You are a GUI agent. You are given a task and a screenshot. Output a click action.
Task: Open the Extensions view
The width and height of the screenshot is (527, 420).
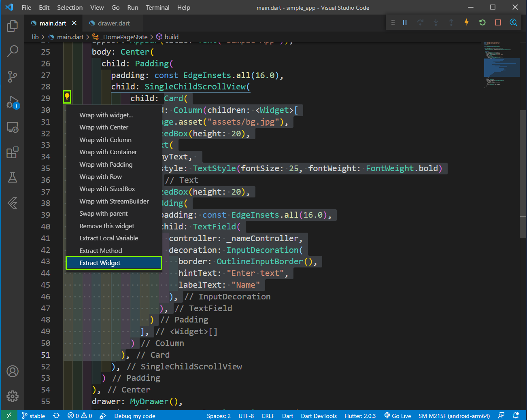13,153
